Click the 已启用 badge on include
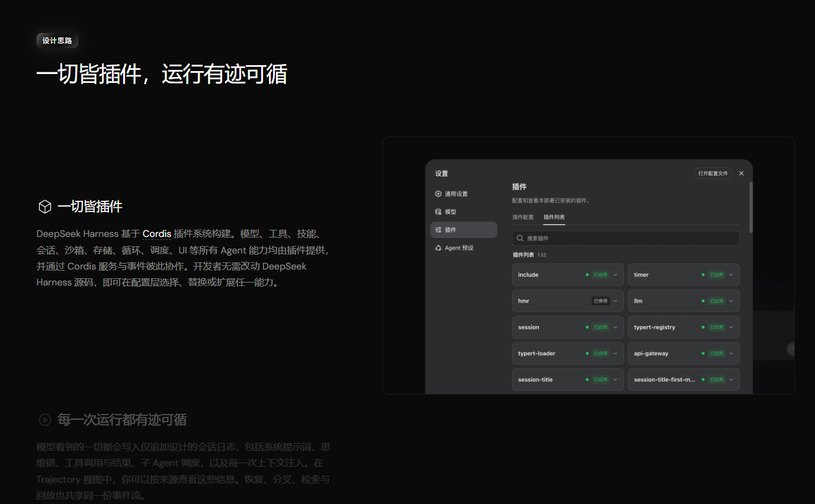815x504 pixels. pos(601,275)
